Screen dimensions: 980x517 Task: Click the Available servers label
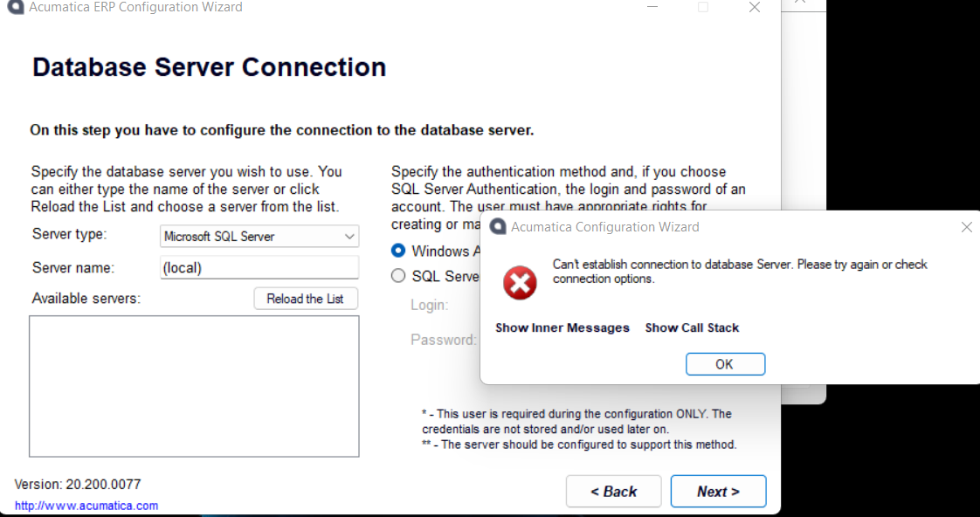pyautogui.click(x=86, y=299)
